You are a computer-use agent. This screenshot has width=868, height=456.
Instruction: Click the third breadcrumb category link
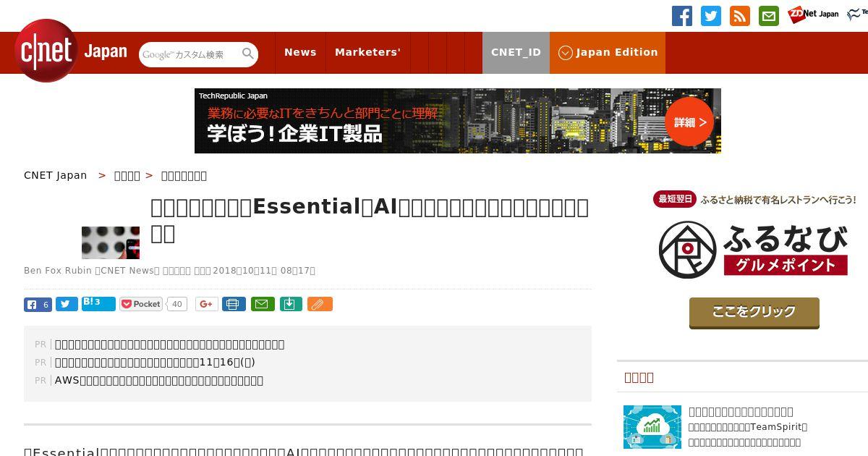[184, 175]
